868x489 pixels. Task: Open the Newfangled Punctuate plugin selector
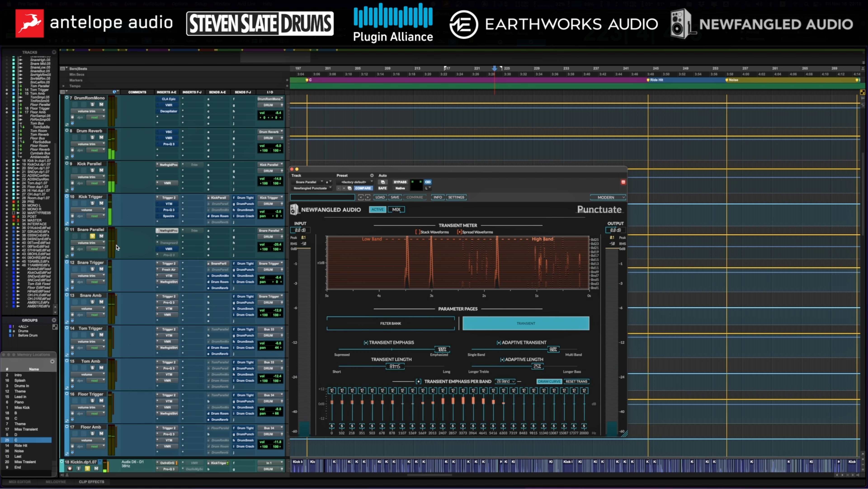312,188
